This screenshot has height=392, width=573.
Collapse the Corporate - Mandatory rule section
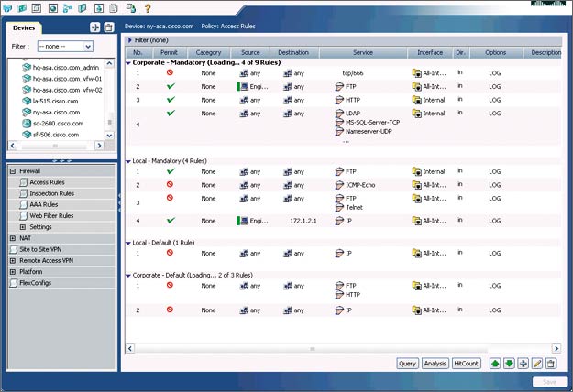click(x=128, y=63)
